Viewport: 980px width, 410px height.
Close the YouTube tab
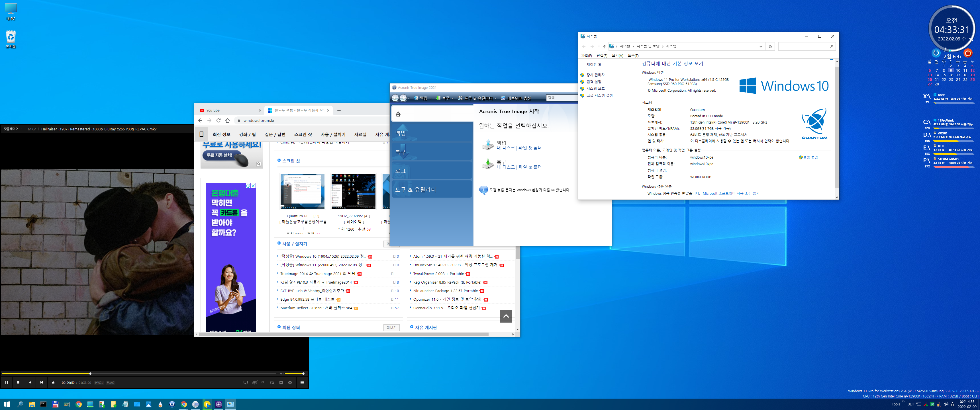coord(260,110)
